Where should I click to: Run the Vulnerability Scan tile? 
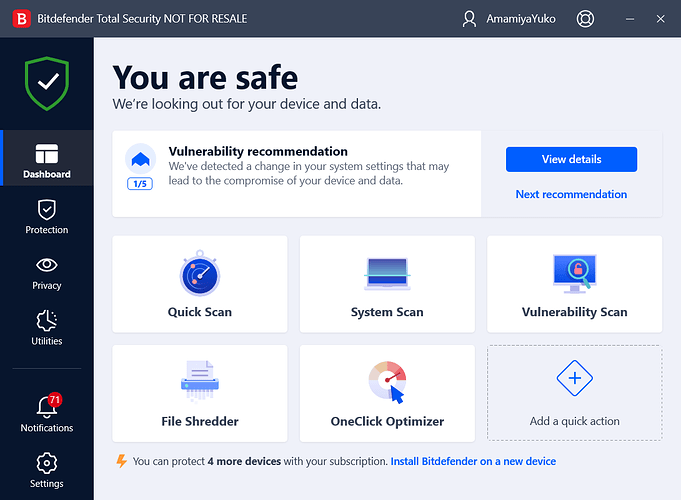tap(575, 284)
